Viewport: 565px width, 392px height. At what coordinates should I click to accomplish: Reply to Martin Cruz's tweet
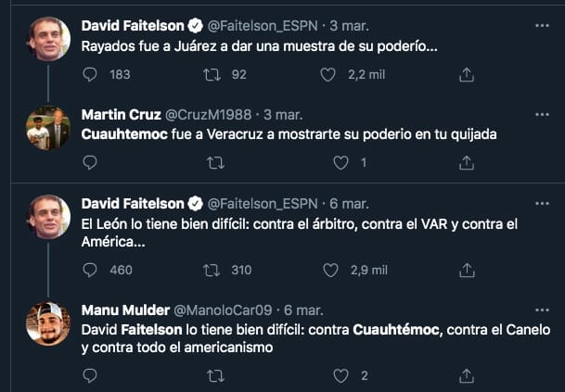tap(90, 163)
